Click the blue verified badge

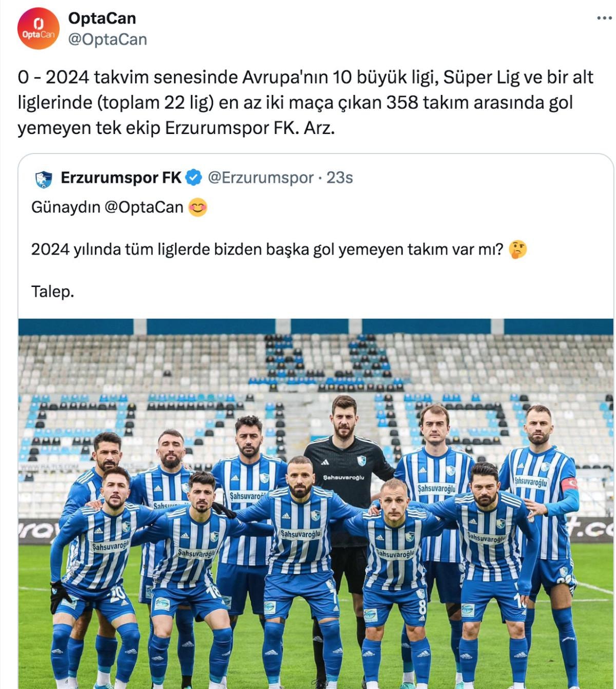pyautogui.click(x=194, y=178)
